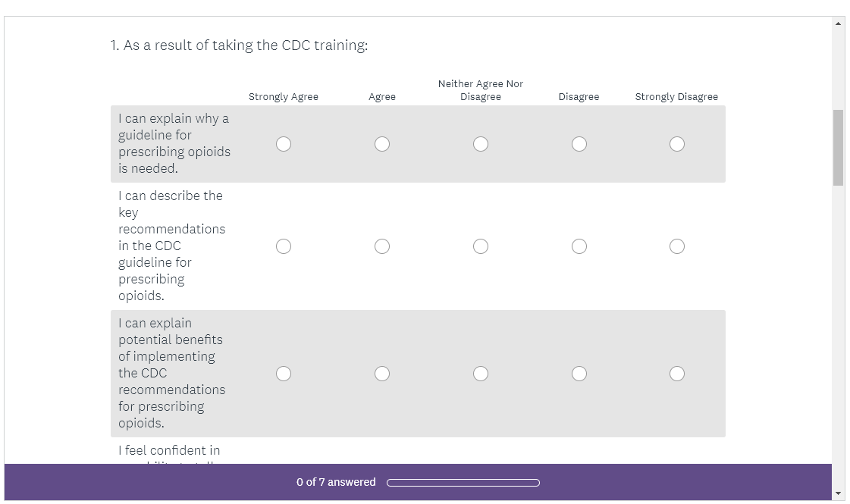Viewport: 850px width, 504px height.
Task: Click the vertical scrollbar thumb
Action: (838, 148)
